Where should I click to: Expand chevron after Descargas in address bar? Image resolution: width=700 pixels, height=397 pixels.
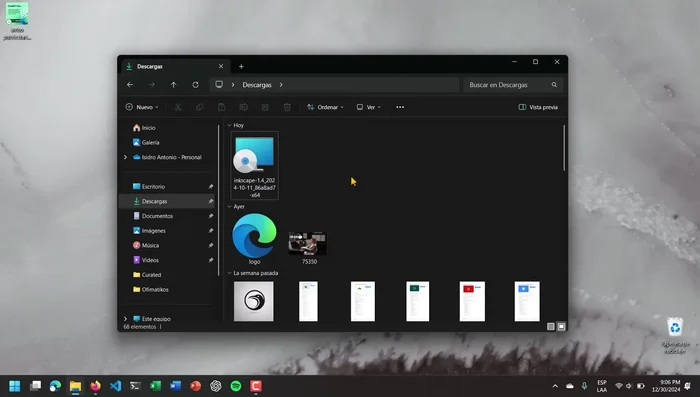pyautogui.click(x=281, y=85)
